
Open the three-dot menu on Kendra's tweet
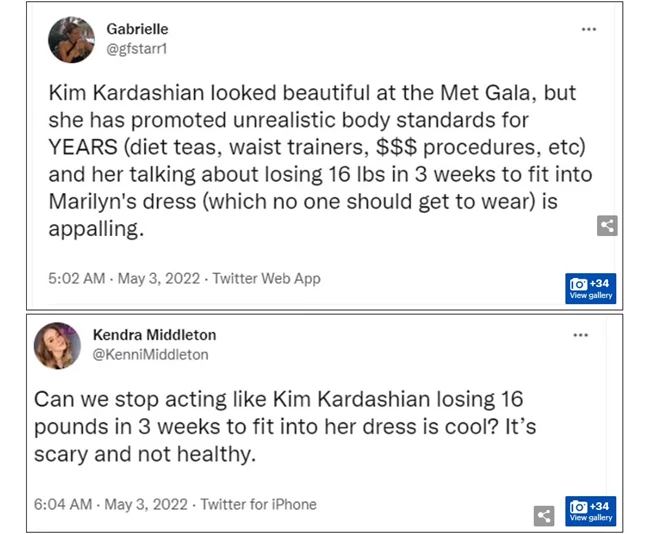point(581,335)
